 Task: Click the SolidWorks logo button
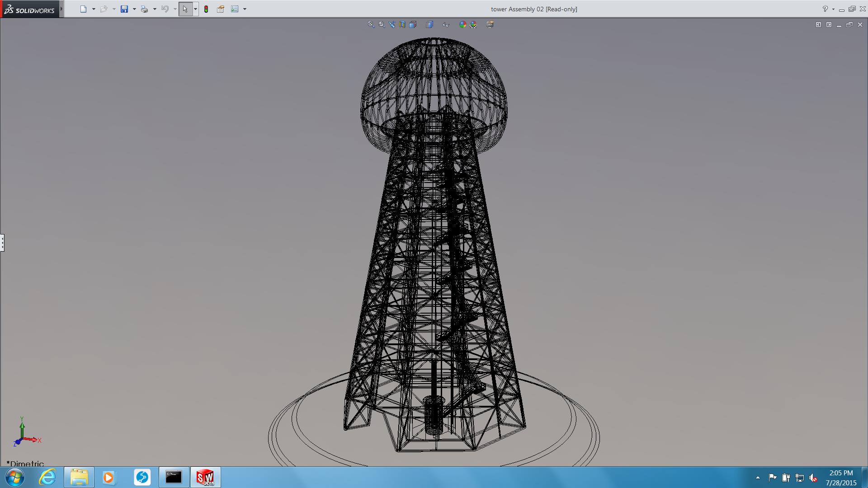(29, 9)
